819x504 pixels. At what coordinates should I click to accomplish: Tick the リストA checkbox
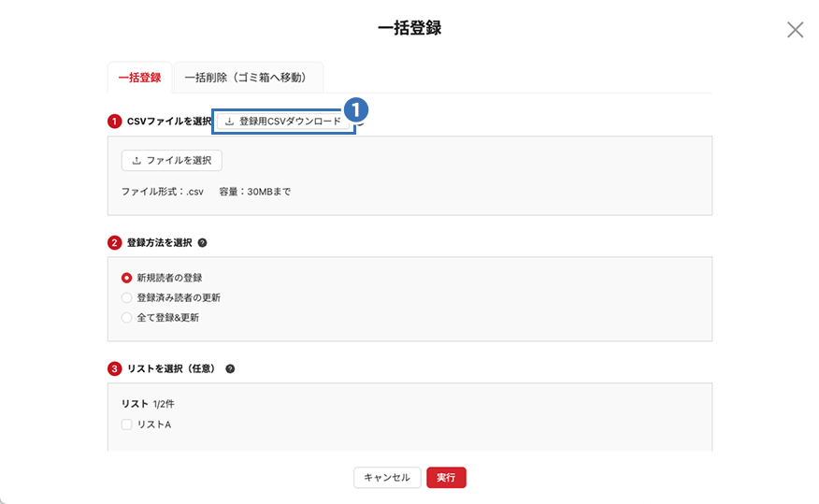(127, 425)
